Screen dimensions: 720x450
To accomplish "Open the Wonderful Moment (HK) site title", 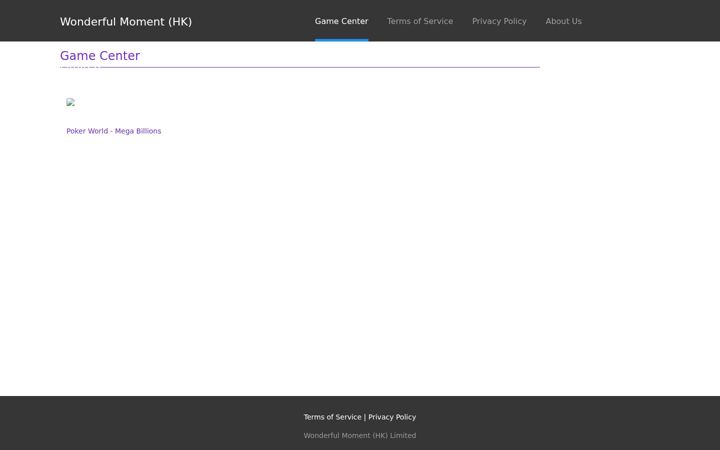I will (126, 22).
